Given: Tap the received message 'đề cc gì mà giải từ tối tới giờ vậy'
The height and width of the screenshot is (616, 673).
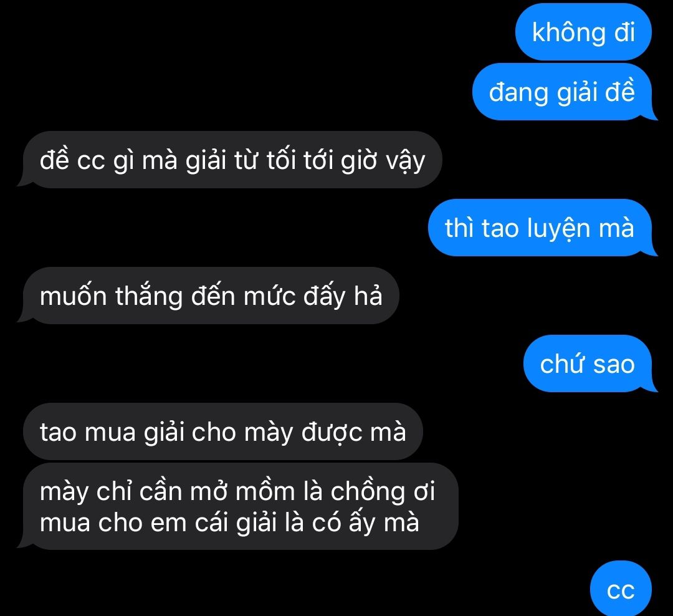Looking at the screenshot, I should point(231,160).
